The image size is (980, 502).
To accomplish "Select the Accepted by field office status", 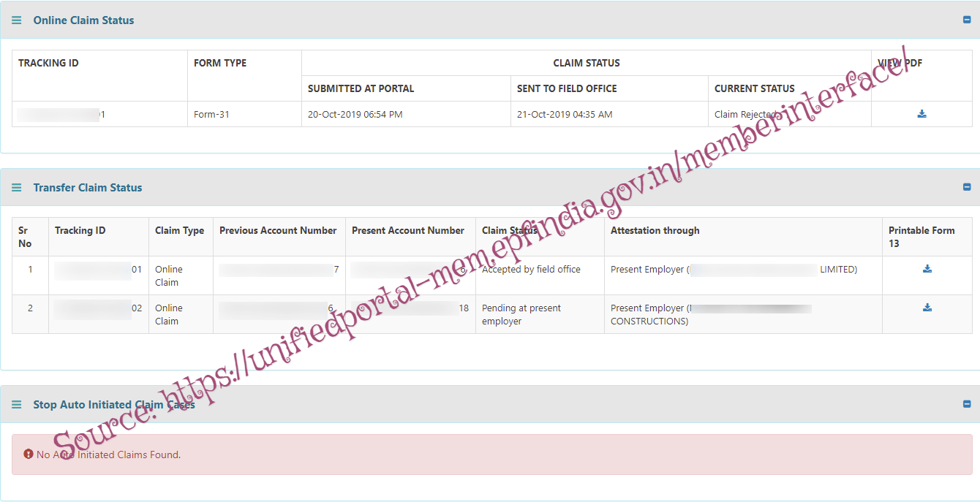I will click(x=531, y=270).
